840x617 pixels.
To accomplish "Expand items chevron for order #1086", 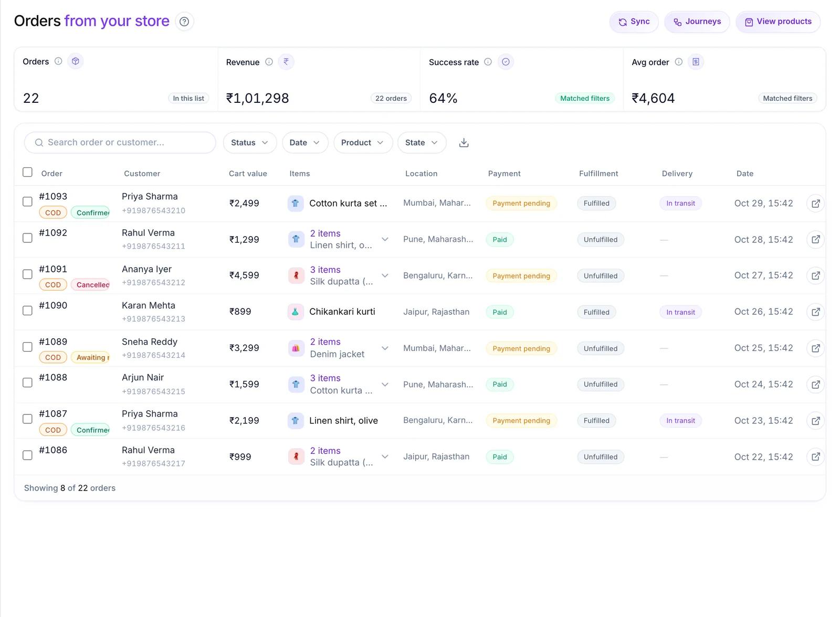I will point(385,456).
